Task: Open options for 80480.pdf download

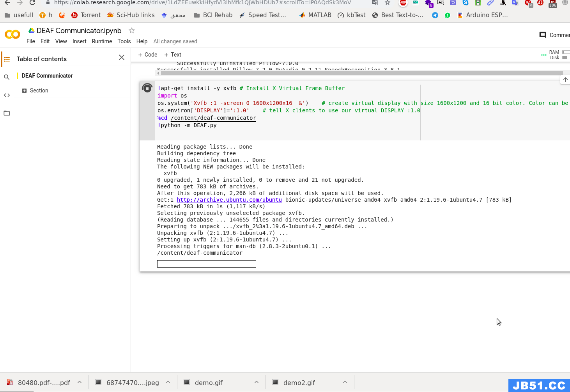Action: point(80,382)
